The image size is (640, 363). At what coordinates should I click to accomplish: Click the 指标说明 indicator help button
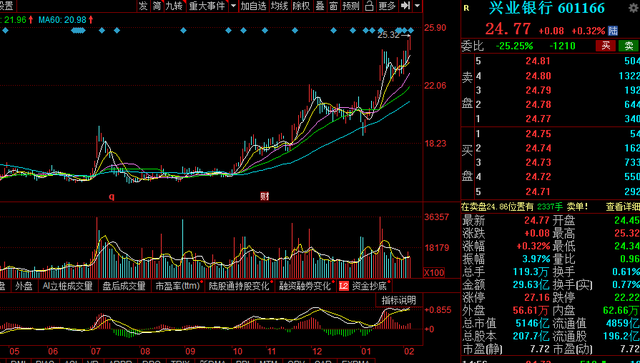[398, 300]
